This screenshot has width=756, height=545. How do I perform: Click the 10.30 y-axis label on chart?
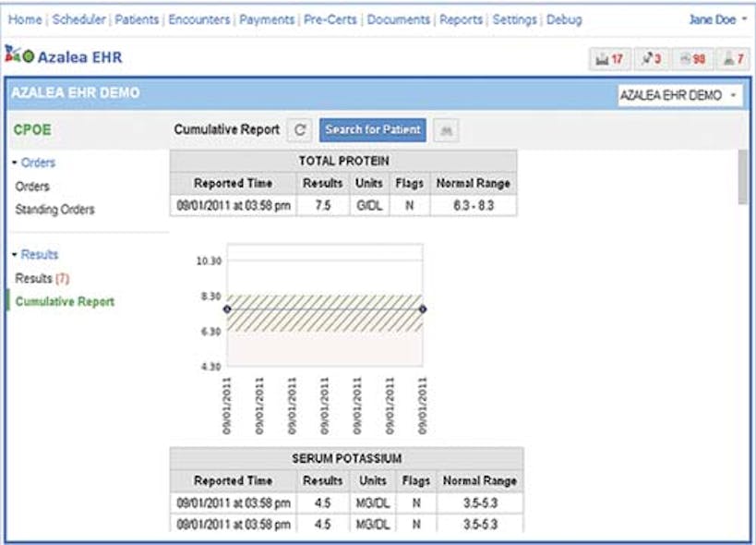click(209, 260)
